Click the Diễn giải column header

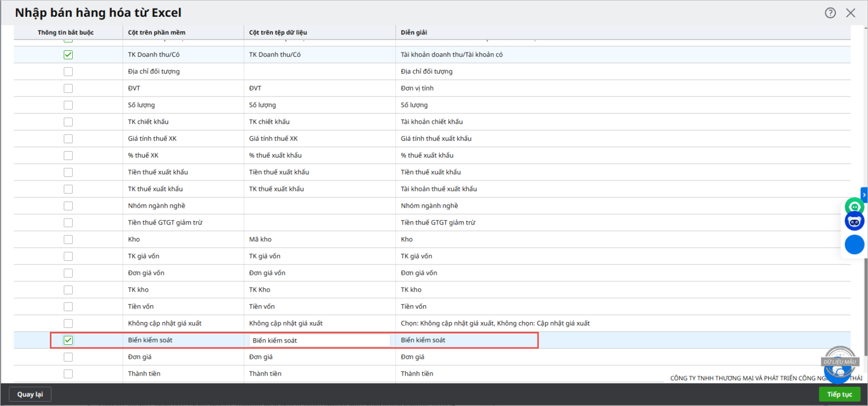pos(414,33)
